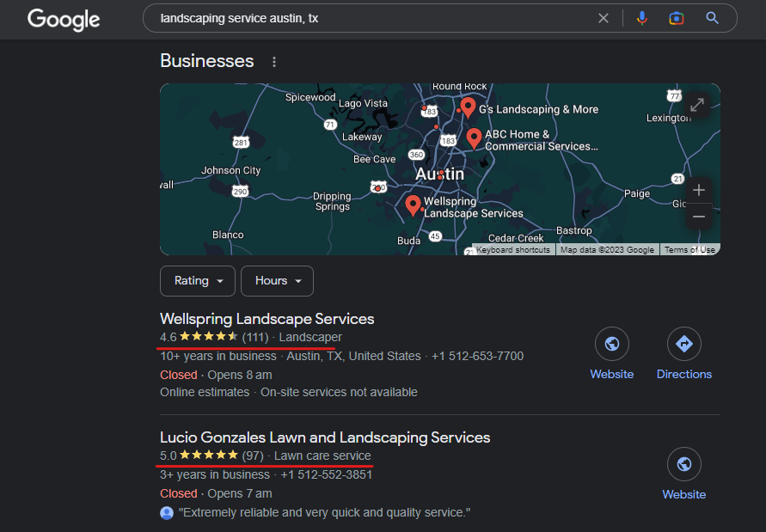This screenshot has width=766, height=532.
Task: Select Wellspring Landscape Services map pin
Action: (x=414, y=205)
